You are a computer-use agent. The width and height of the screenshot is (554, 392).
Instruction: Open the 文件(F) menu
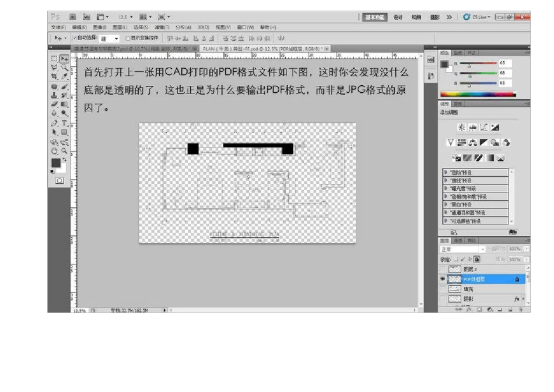59,27
